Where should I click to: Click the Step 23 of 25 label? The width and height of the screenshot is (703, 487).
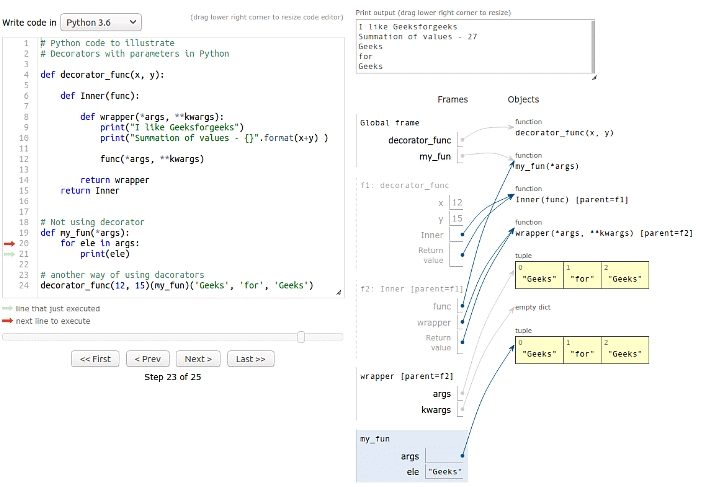click(x=173, y=377)
